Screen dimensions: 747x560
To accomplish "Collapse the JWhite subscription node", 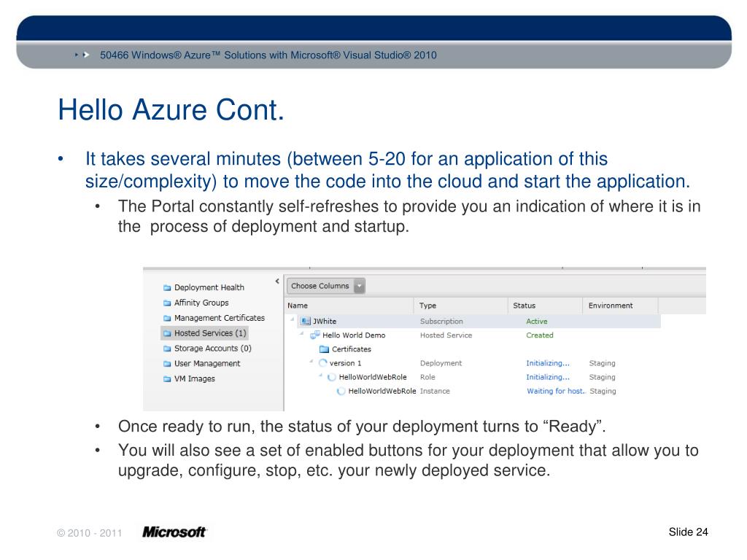I will coord(292,319).
